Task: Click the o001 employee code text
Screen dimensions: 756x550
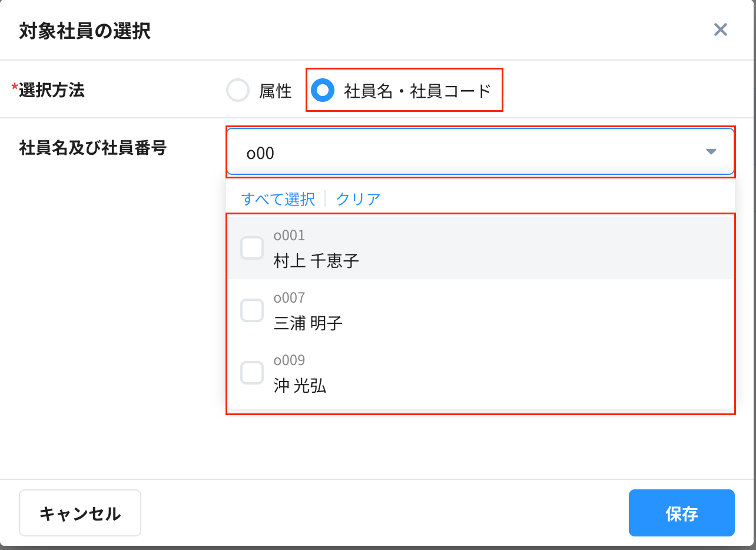Action: pos(289,236)
